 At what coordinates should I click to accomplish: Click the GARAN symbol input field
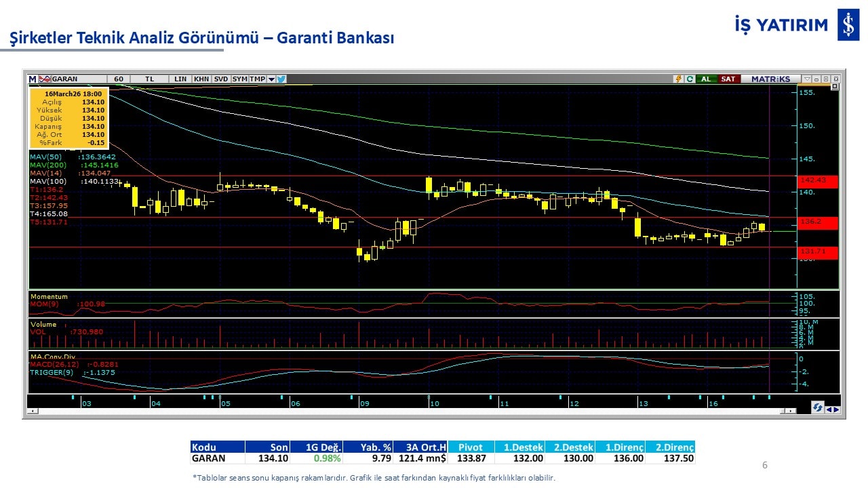coord(78,79)
